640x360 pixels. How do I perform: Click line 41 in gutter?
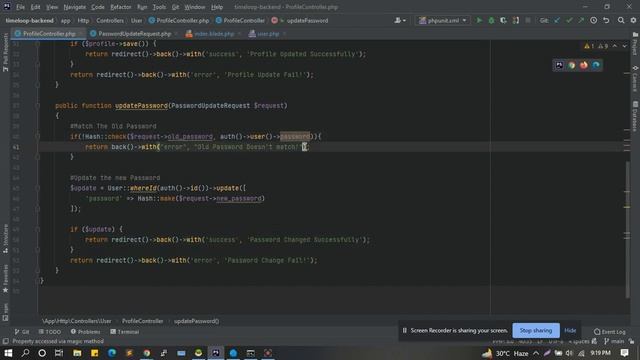pos(16,147)
